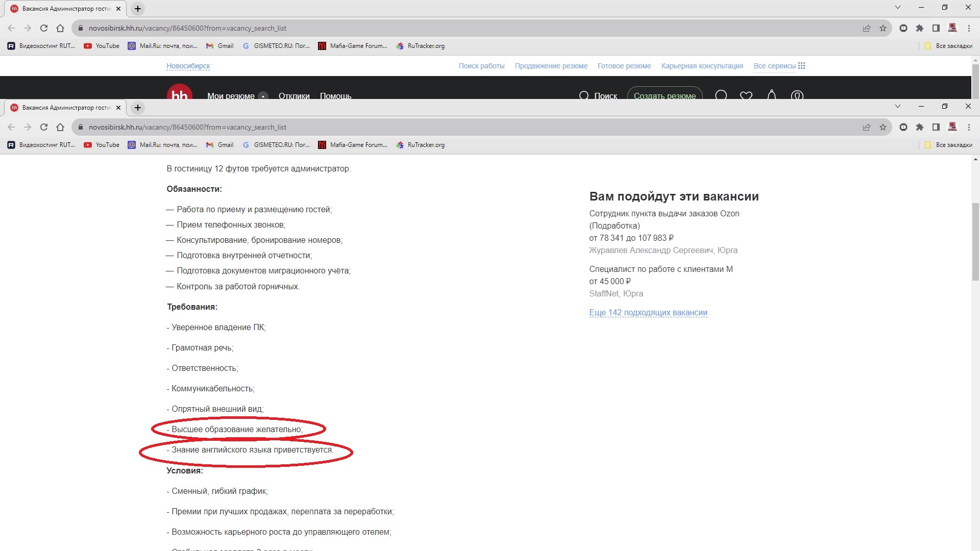Click the Поиск работы link
The image size is (980, 551).
(481, 66)
